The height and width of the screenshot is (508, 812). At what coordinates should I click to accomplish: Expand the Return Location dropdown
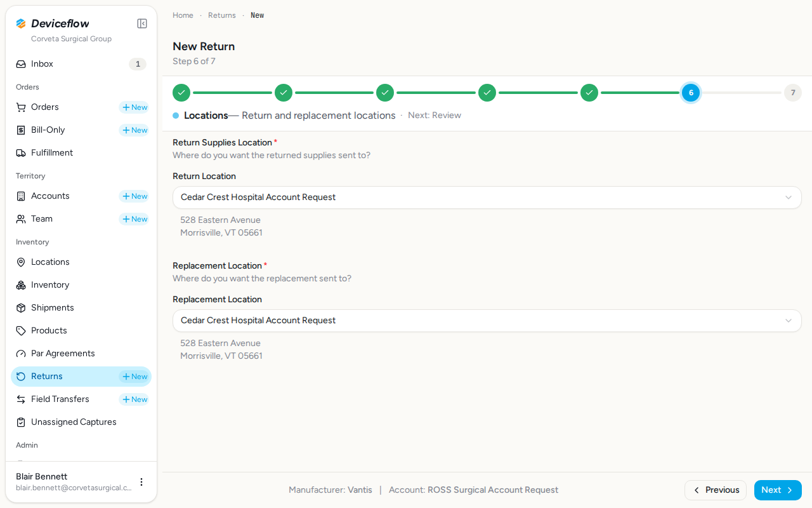487,197
